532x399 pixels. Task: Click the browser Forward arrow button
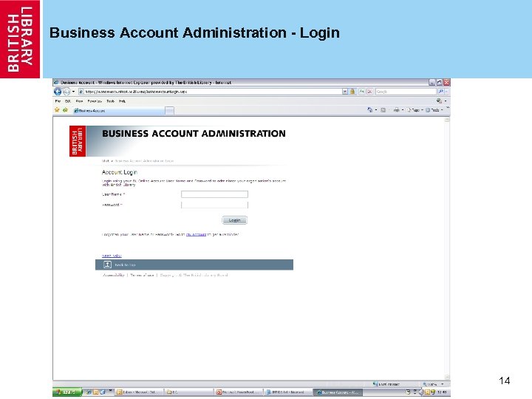click(x=66, y=92)
